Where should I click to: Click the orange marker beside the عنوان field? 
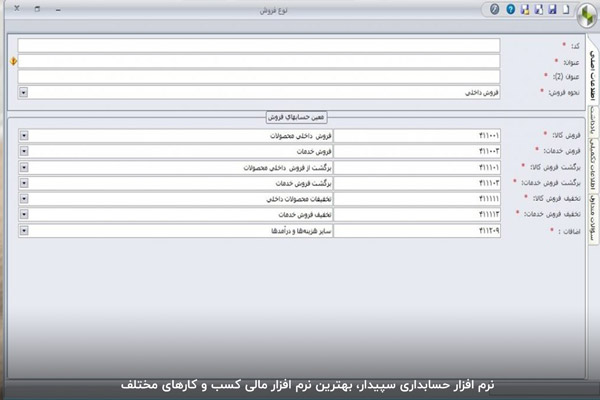pos(13,61)
